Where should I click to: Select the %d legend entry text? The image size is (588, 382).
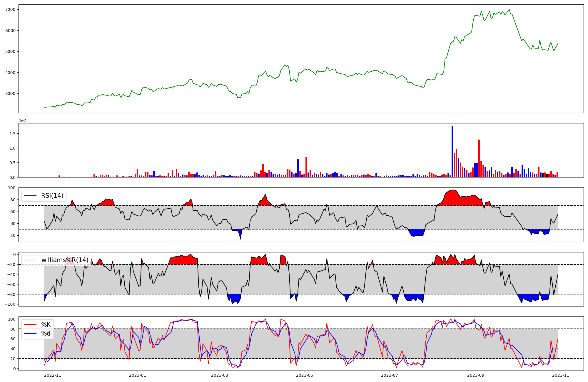[x=46, y=334]
